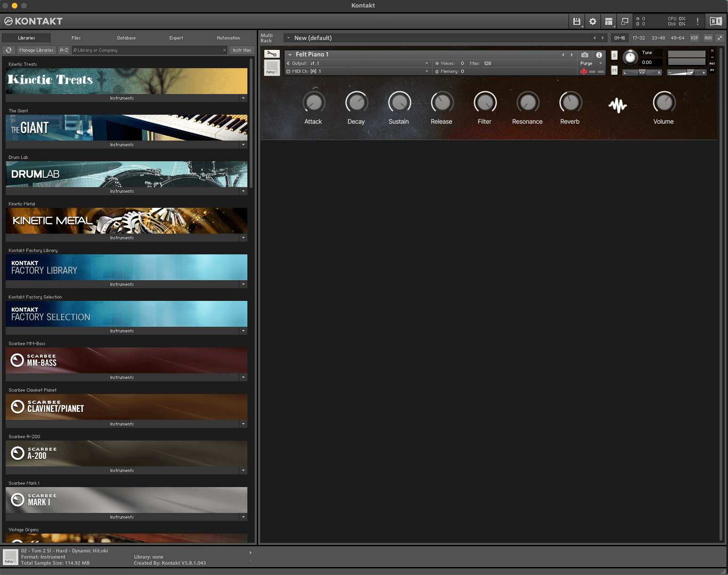Screen dimensions: 728x575
Task: Click the Reverb knob
Action: [570, 102]
